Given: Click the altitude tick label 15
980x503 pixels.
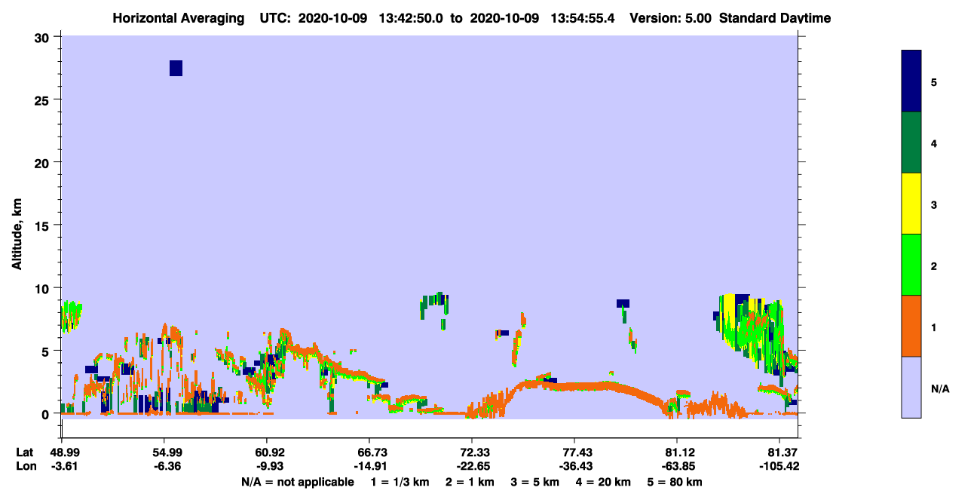Looking at the screenshot, I should point(44,225).
